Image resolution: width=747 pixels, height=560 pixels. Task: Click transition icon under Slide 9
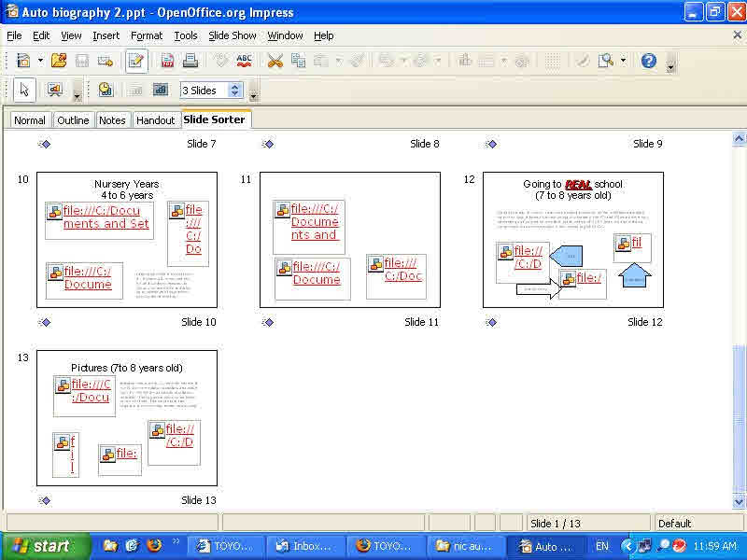tap(492, 144)
